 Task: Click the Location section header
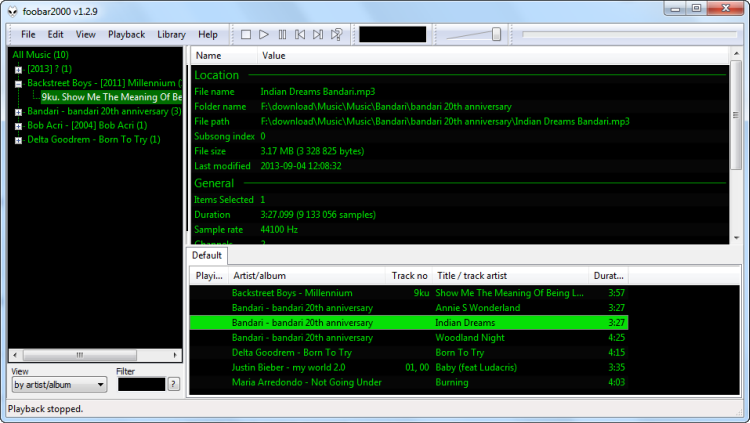tap(216, 75)
